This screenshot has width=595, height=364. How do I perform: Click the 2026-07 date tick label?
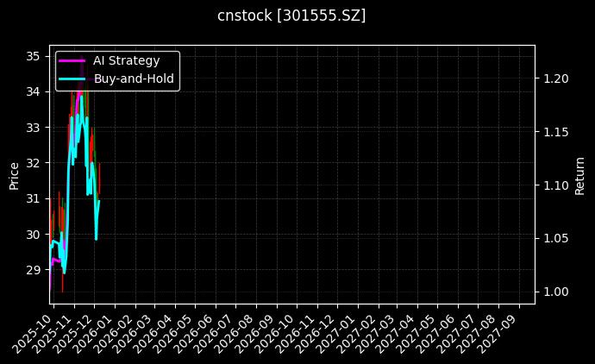215,335
